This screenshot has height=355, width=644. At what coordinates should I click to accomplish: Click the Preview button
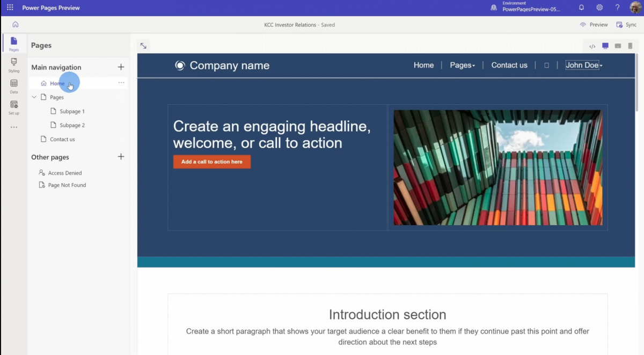point(594,25)
